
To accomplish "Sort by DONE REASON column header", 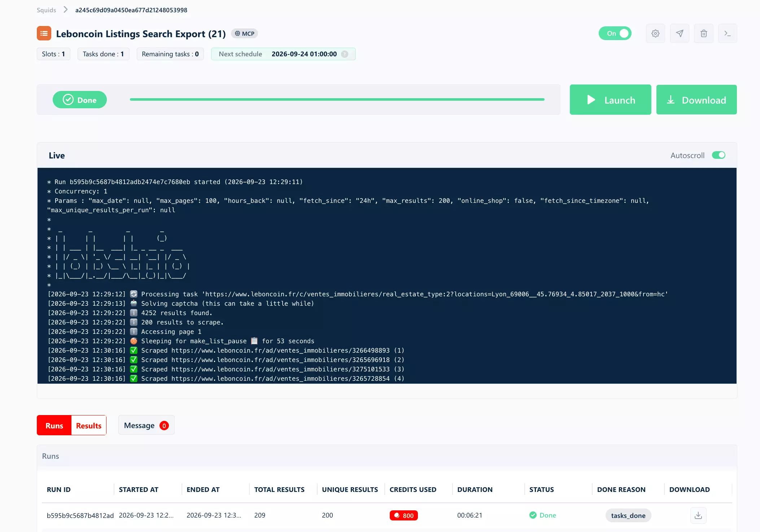I will (621, 489).
